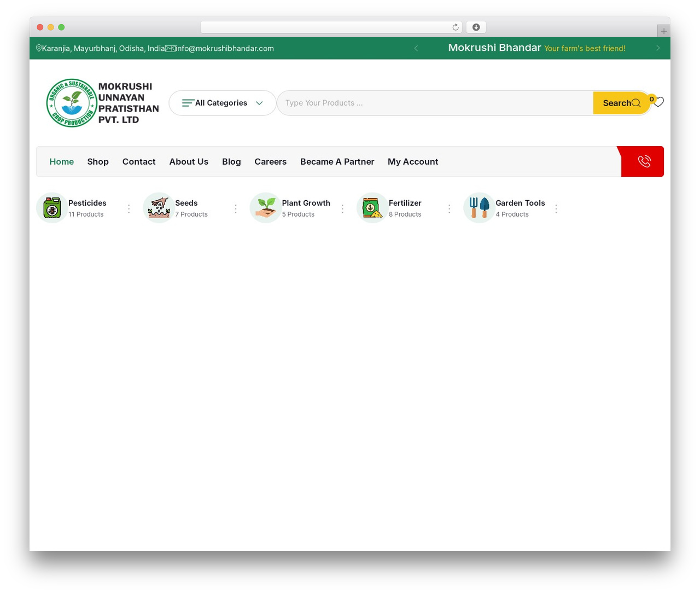Image resolution: width=700 pixels, height=593 pixels.
Task: Click the Garden Tools category icon
Action: click(x=479, y=208)
